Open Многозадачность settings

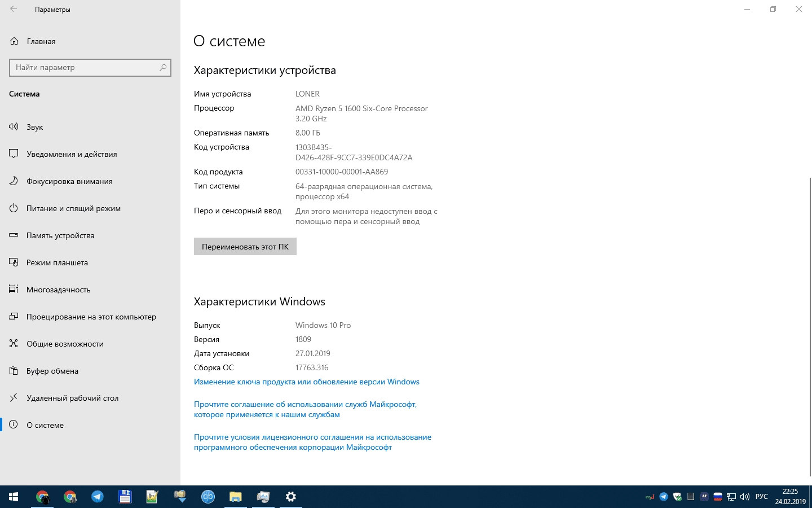click(x=90, y=290)
